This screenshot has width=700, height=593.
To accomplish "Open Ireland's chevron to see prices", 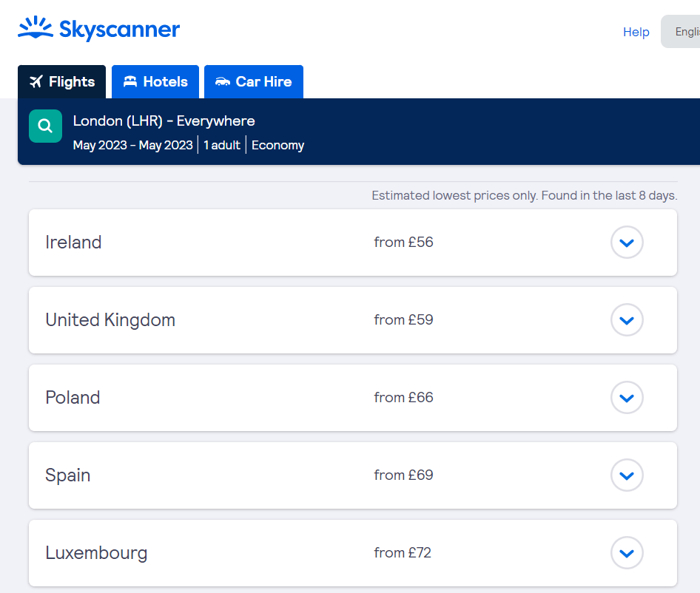I will point(627,242).
